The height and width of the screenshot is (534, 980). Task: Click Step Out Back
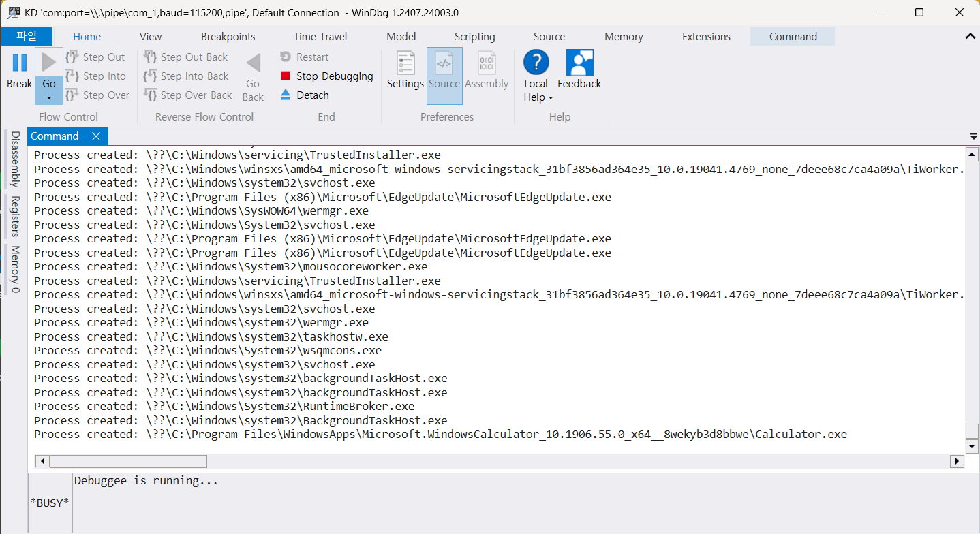click(x=186, y=57)
